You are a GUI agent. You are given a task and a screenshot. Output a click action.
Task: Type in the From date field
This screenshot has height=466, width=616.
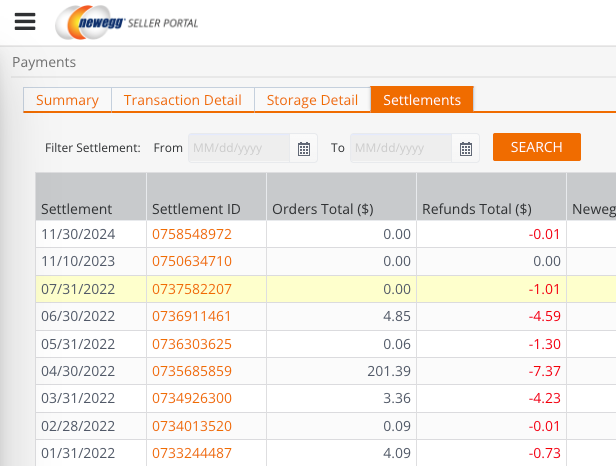point(239,148)
